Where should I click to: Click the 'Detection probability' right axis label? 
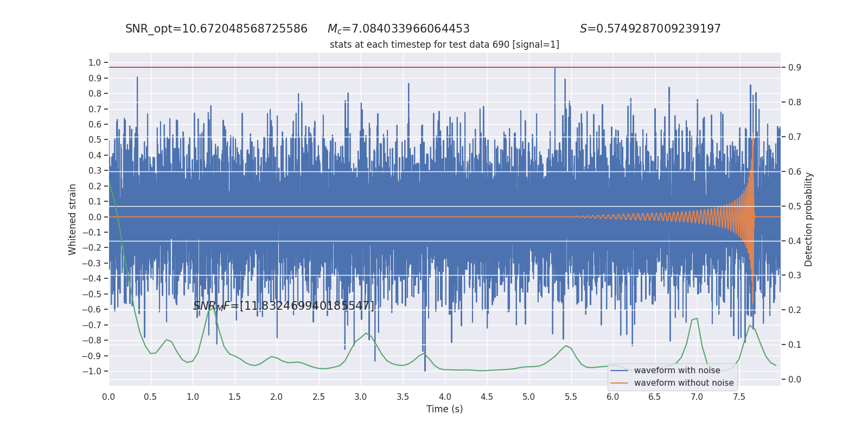point(809,219)
